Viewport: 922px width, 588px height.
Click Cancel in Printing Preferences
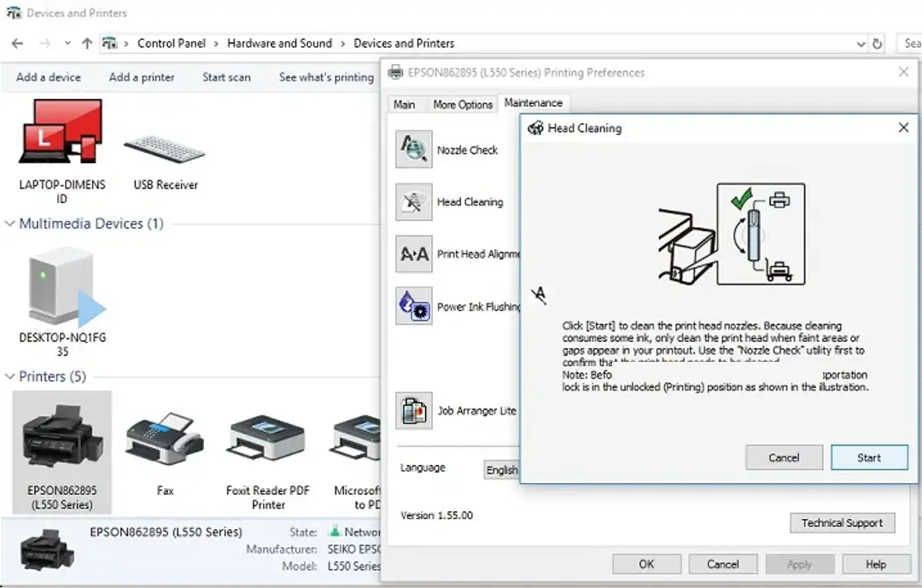click(x=723, y=564)
